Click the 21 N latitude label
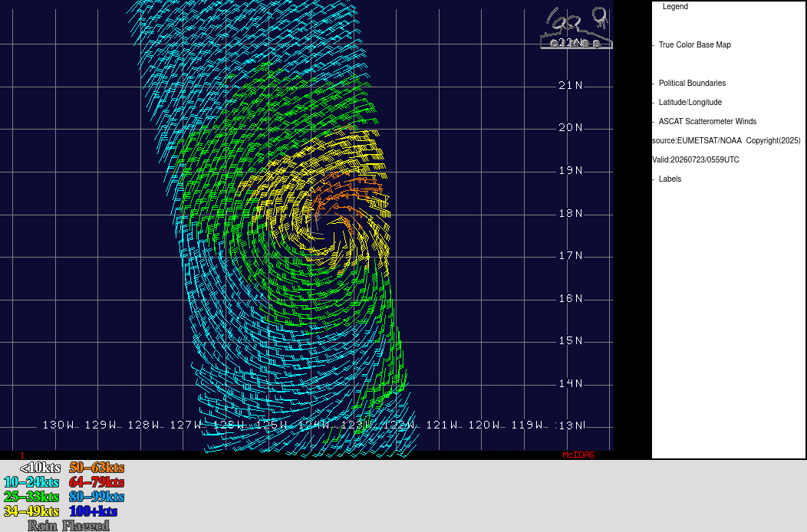The image size is (807, 532). (x=571, y=85)
